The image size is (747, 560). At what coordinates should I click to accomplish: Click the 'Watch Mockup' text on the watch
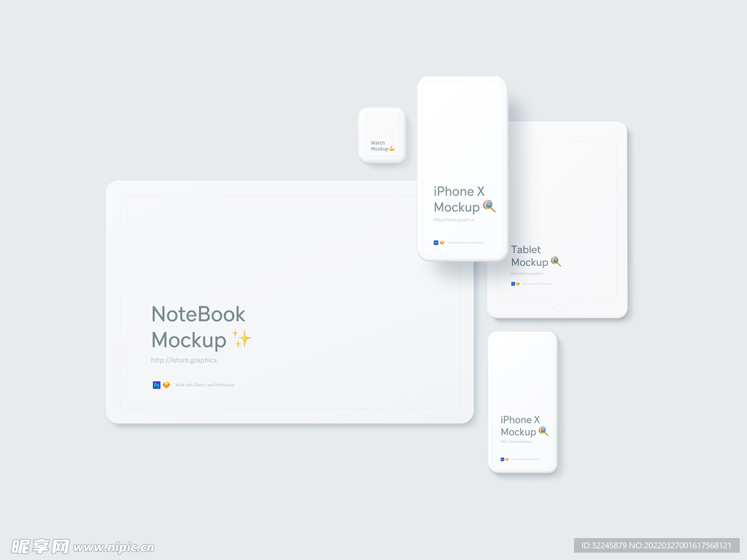click(x=379, y=146)
